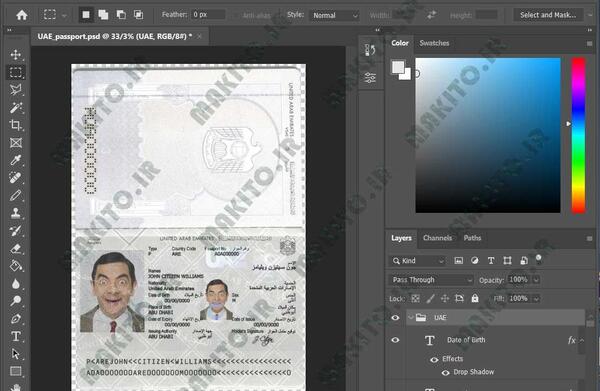Go to the Home screen icon
This screenshot has height=391, width=600.
point(22,15)
